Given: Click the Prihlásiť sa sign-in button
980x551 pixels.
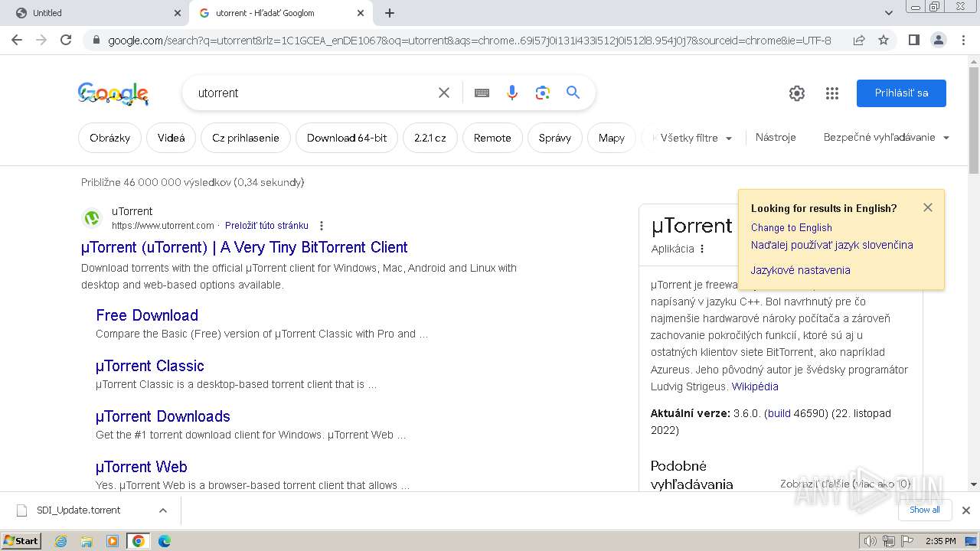Looking at the screenshot, I should tap(901, 93).
